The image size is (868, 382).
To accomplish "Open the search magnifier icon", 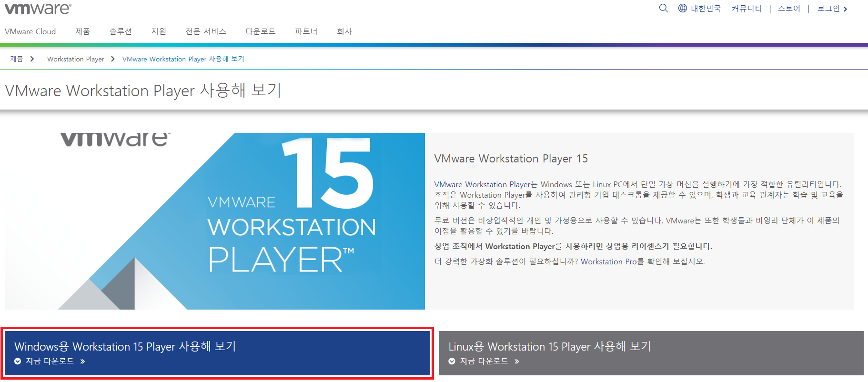I will (663, 8).
